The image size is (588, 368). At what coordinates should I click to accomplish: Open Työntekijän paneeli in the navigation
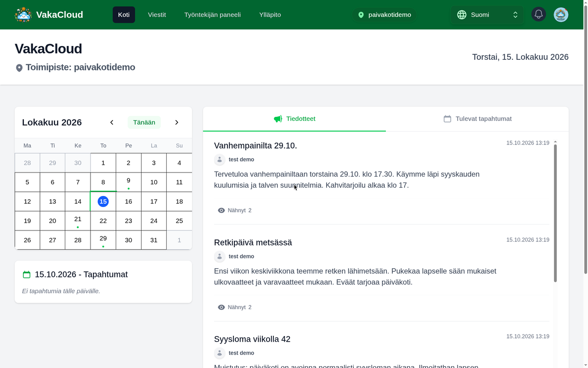(213, 15)
